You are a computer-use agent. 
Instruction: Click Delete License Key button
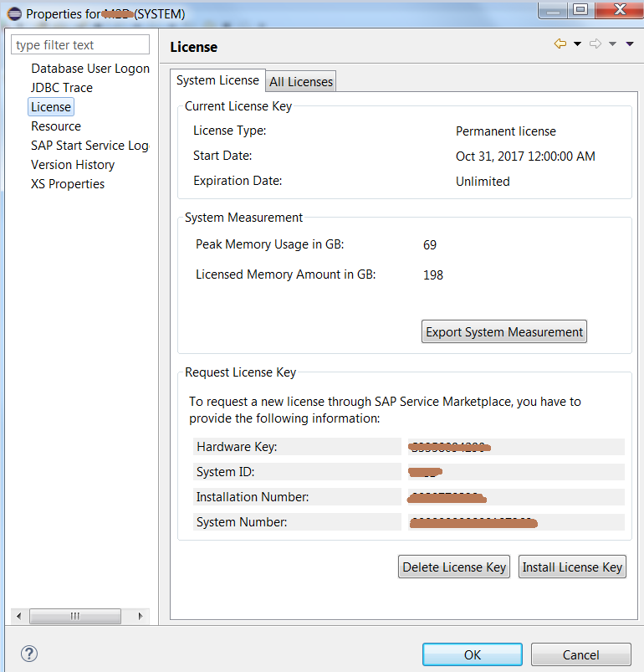tap(454, 567)
